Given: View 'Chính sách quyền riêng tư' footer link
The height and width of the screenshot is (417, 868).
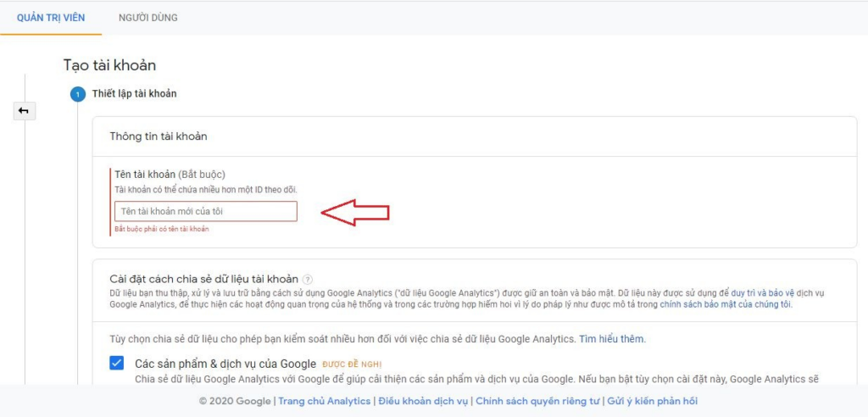Looking at the screenshot, I should click(x=537, y=401).
